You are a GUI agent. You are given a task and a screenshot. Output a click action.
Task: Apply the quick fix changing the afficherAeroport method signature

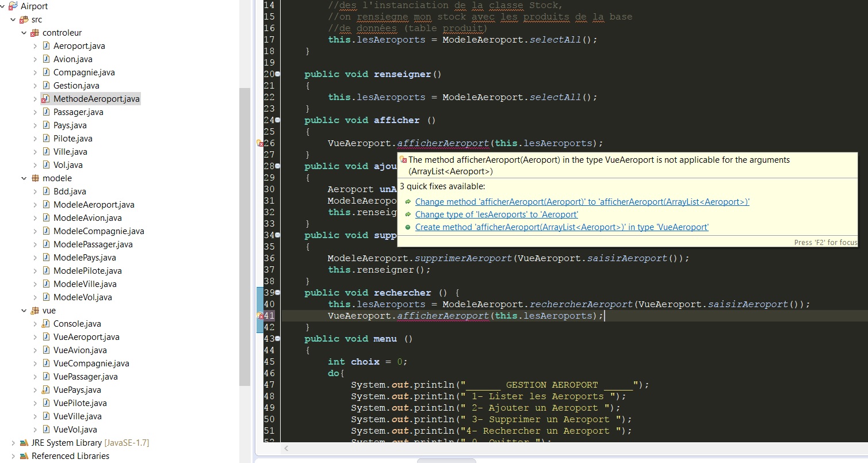coord(582,202)
